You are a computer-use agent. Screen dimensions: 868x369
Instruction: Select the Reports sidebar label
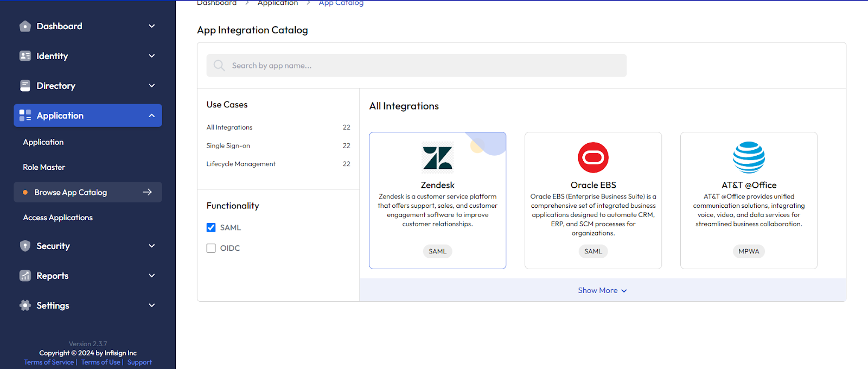pos(53,276)
